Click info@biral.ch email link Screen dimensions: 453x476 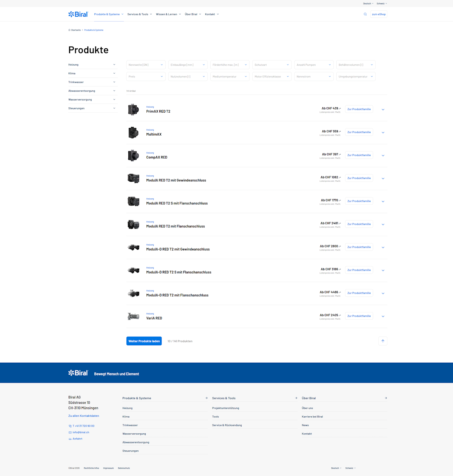(81, 433)
